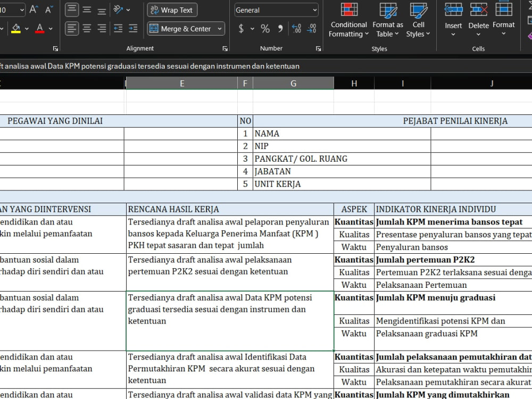The height and width of the screenshot is (399, 532).
Task: Click cell Jumlah pertemuan P2K2
Action: click(x=453, y=260)
